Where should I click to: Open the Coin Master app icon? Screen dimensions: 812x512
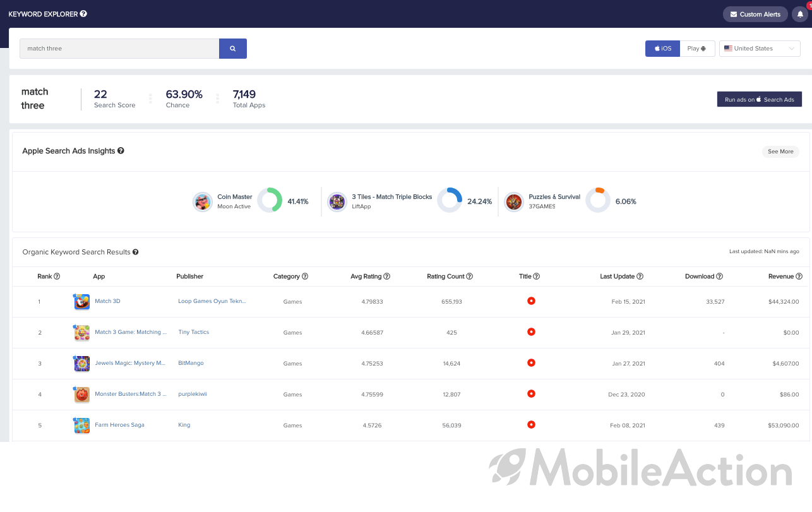click(203, 202)
